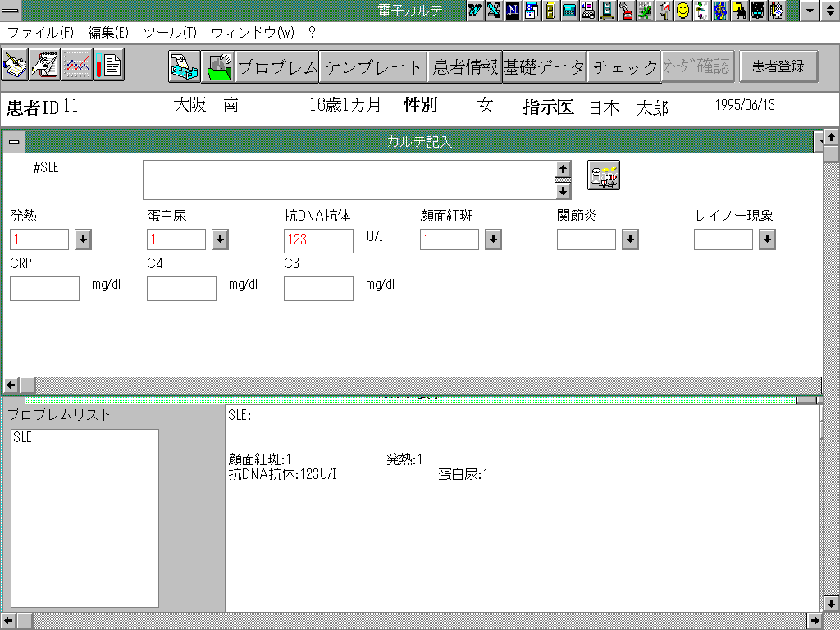Image resolution: width=840 pixels, height=630 pixels.
Task: Open the ファイル(F) menu
Action: (40, 33)
